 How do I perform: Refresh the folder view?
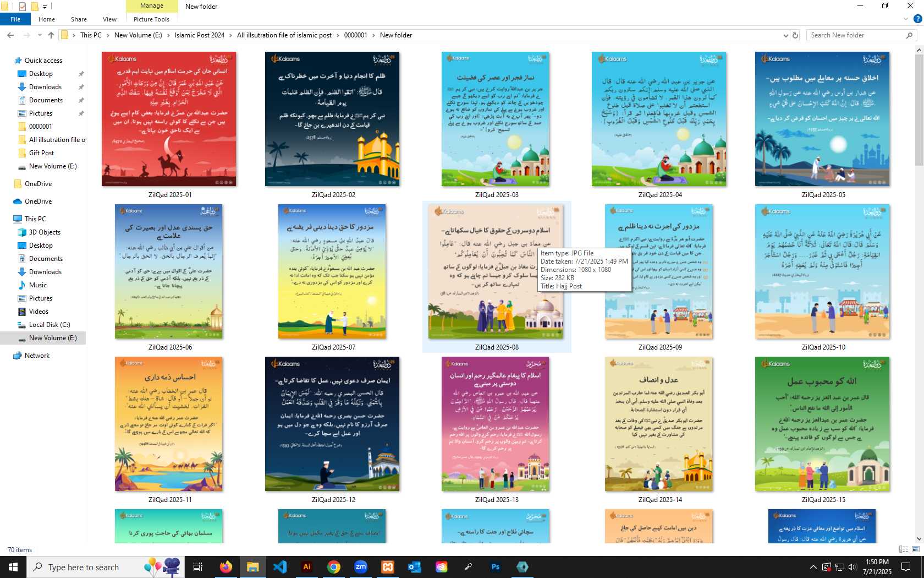tap(795, 35)
